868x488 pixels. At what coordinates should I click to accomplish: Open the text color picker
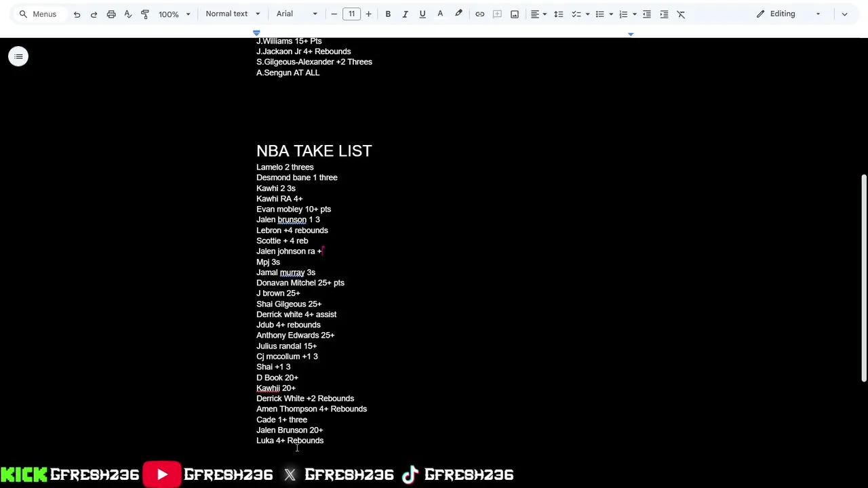[440, 14]
